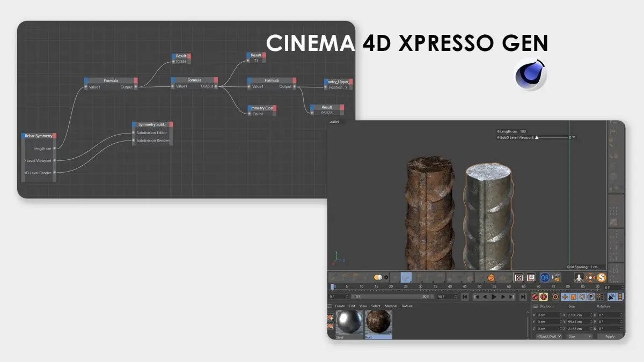Jump to the end of the animation

click(523, 297)
